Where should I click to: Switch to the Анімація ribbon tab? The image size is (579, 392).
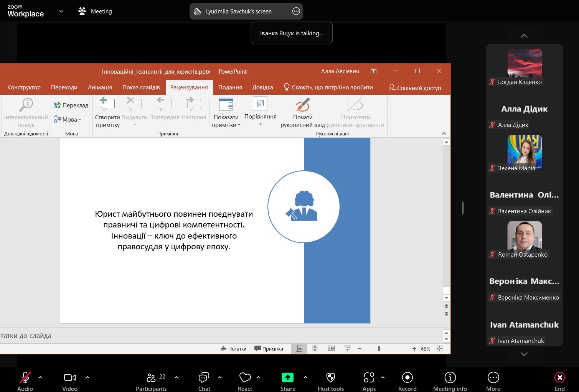(x=100, y=87)
